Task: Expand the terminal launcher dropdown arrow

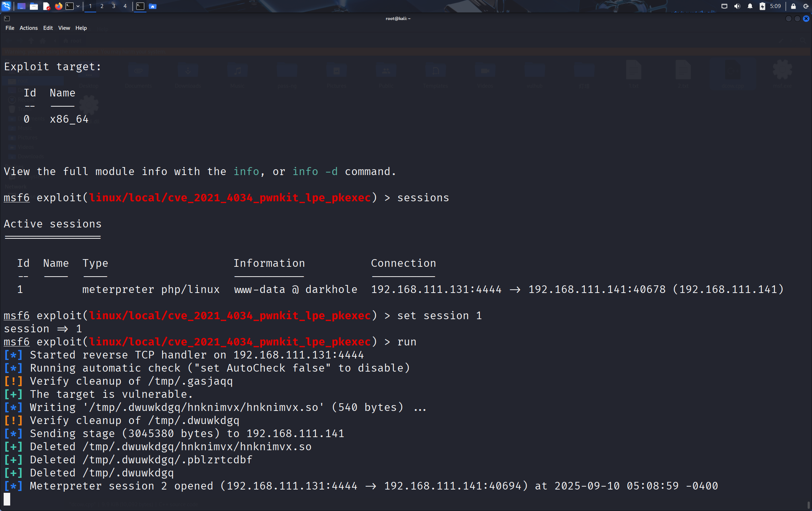Action: 78,6
